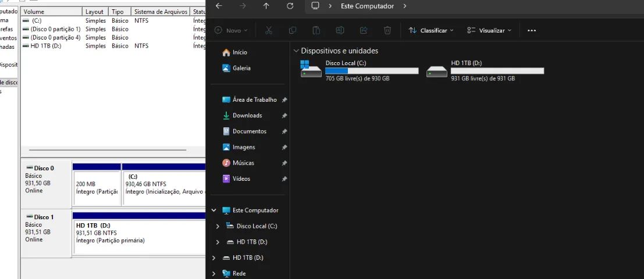Click the Paste clipboard icon
This screenshot has height=279, width=644.
(x=316, y=30)
